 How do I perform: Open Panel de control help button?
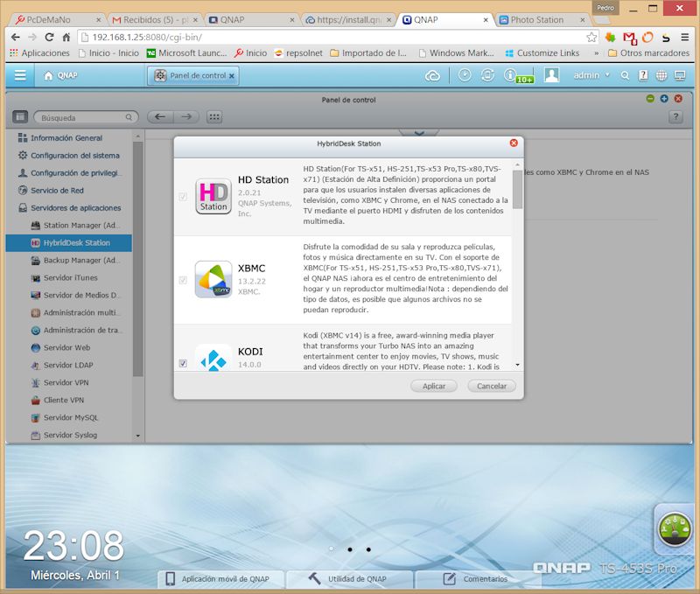[x=675, y=117]
